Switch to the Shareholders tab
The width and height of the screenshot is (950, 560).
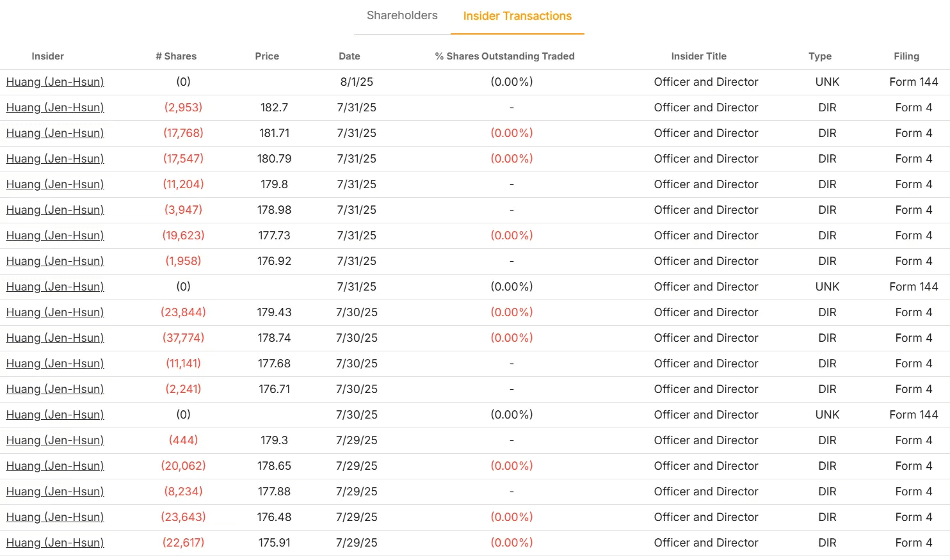pyautogui.click(x=402, y=15)
